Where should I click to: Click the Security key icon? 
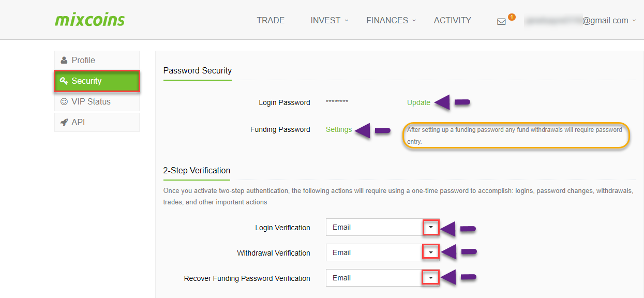coord(64,81)
